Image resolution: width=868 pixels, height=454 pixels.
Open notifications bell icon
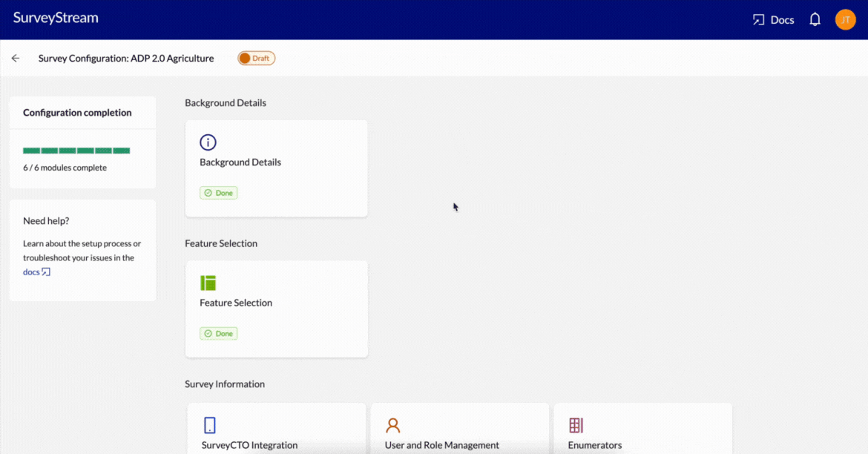815,20
